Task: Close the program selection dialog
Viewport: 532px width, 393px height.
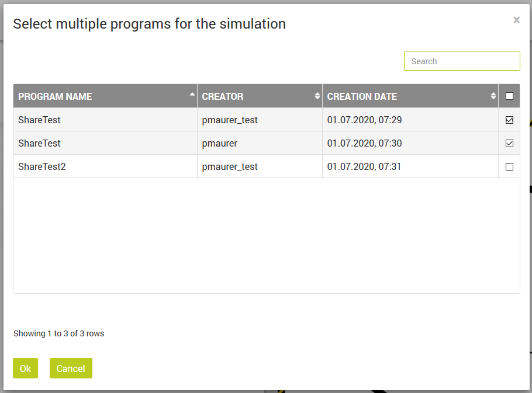Action: pos(516,19)
